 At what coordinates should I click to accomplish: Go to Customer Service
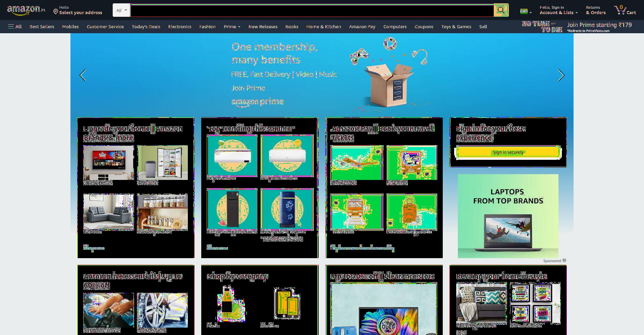pos(105,27)
